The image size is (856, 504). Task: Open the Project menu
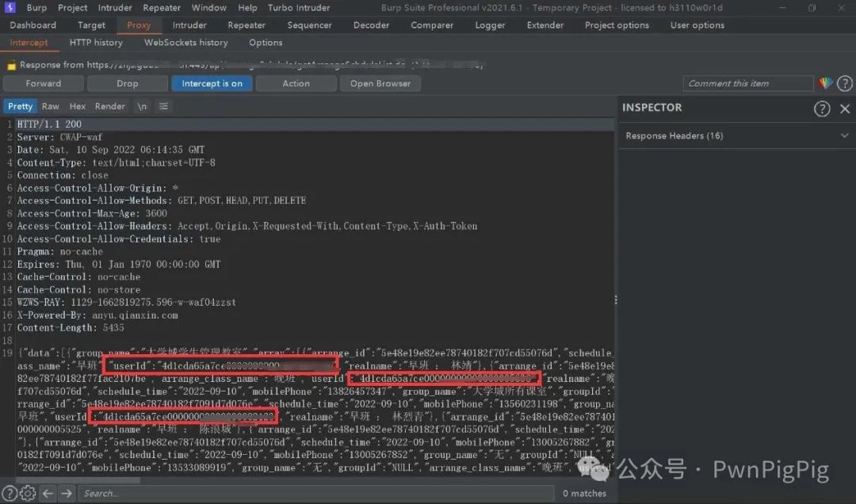click(x=73, y=8)
